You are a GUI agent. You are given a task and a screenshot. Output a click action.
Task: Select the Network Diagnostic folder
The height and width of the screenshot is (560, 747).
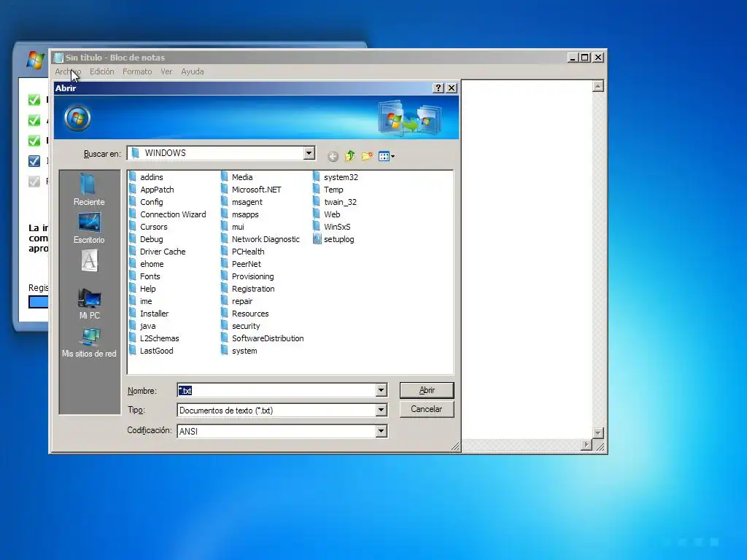click(x=260, y=239)
